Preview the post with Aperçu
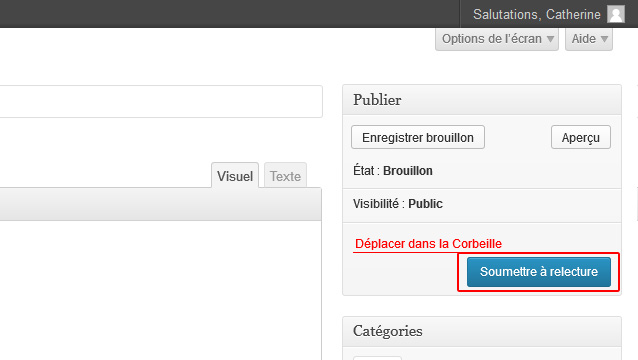 581,137
